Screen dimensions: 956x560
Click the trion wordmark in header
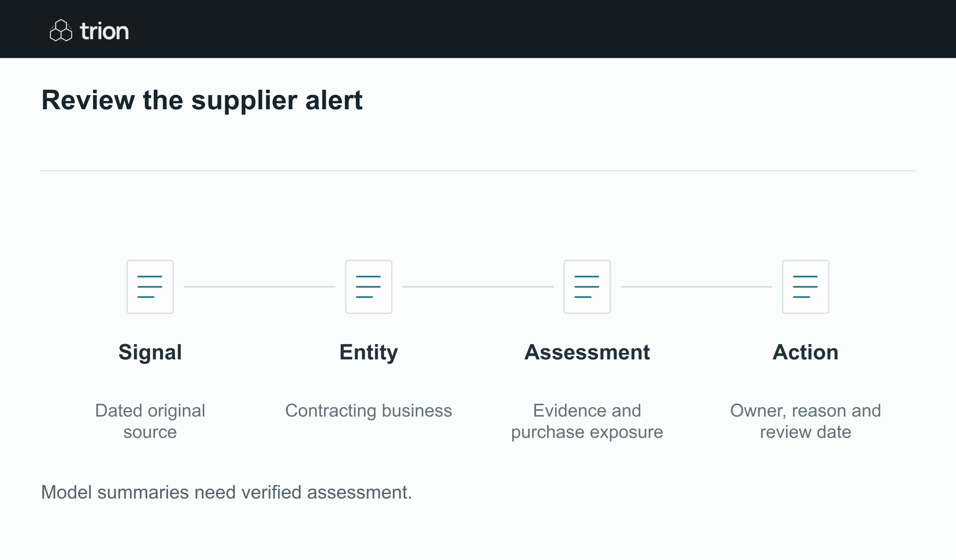click(x=104, y=32)
